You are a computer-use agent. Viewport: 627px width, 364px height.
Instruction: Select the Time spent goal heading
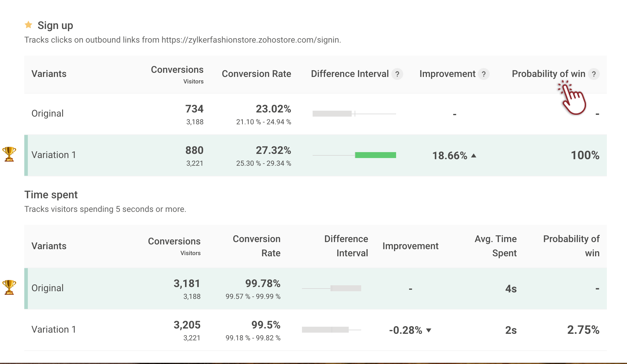(51, 195)
